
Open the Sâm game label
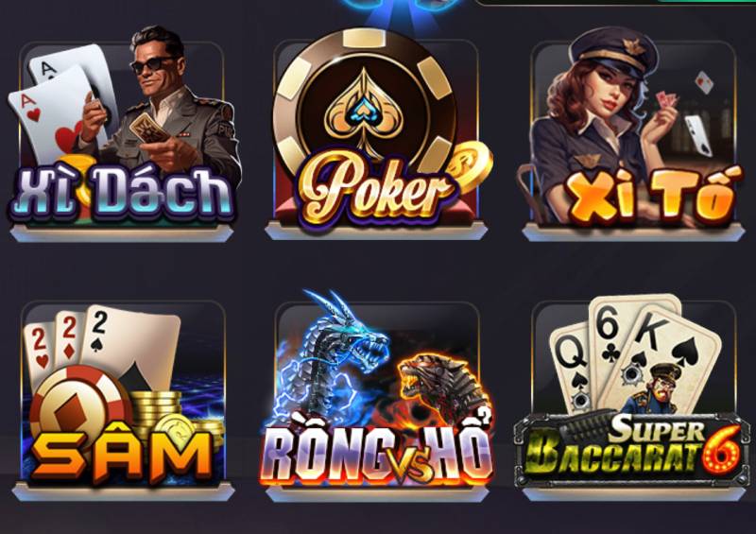(x=123, y=456)
